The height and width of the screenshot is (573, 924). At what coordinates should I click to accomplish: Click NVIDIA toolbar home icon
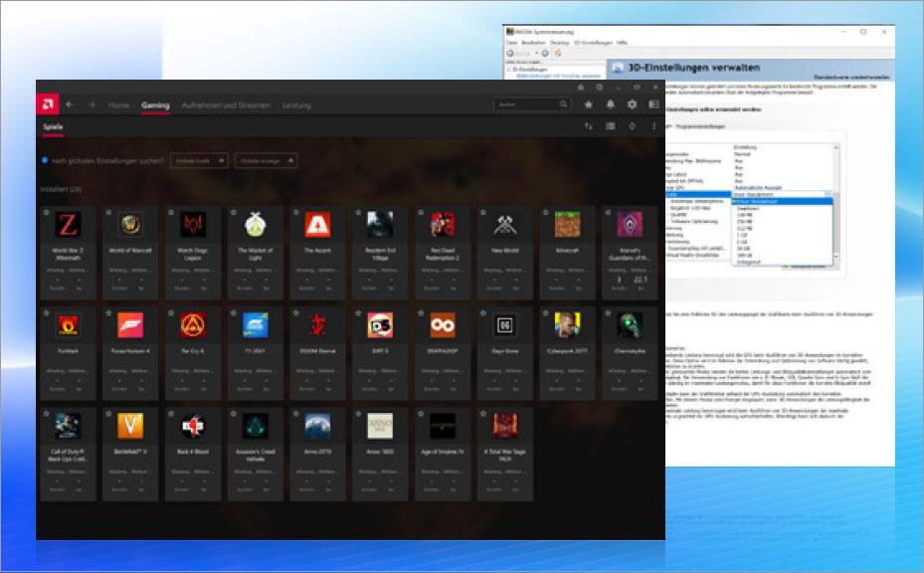pos(557,53)
